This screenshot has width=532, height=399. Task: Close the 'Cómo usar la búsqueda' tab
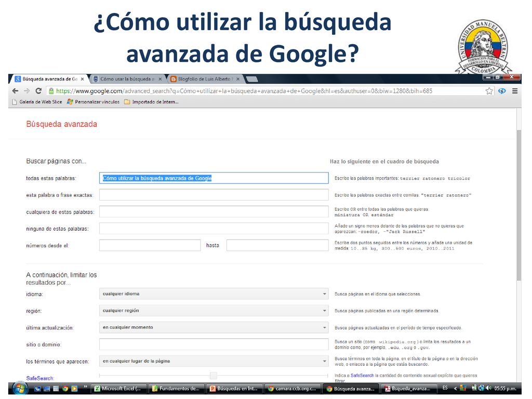160,79
